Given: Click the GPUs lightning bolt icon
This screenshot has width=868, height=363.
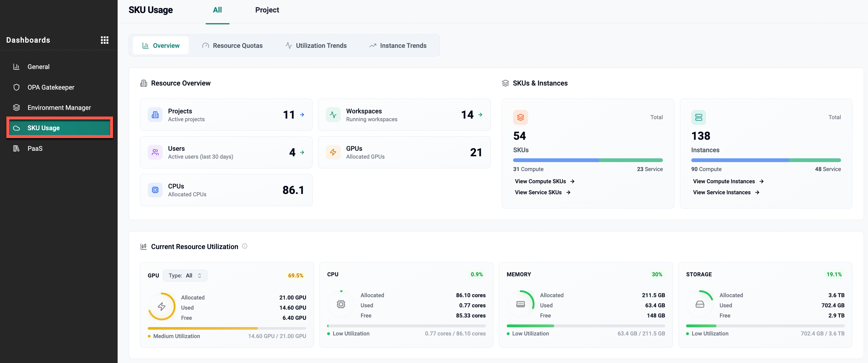Looking at the screenshot, I should 333,152.
